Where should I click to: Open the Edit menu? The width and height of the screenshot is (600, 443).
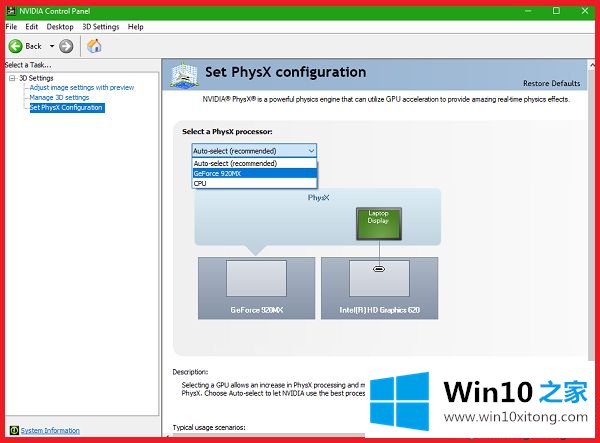tap(31, 27)
